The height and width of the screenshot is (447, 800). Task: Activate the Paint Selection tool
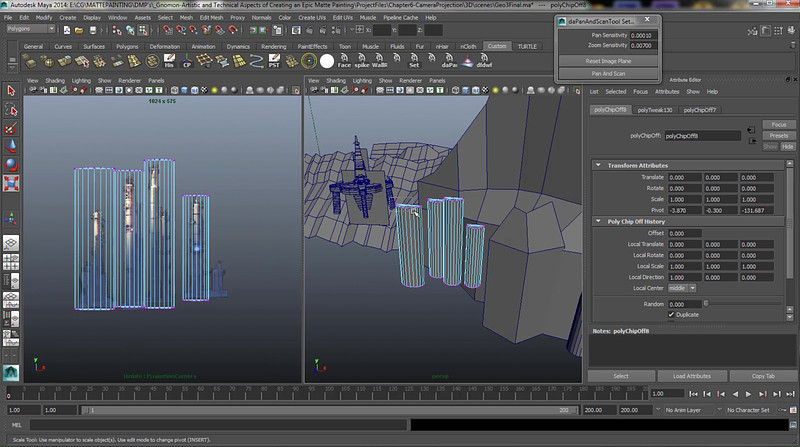point(11,128)
